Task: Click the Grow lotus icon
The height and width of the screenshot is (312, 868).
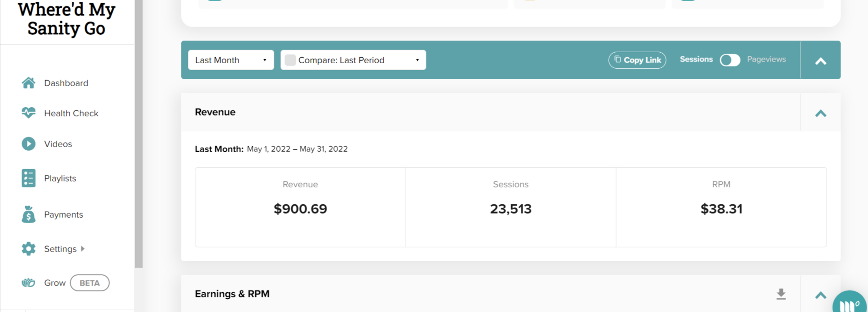Action: [x=28, y=283]
